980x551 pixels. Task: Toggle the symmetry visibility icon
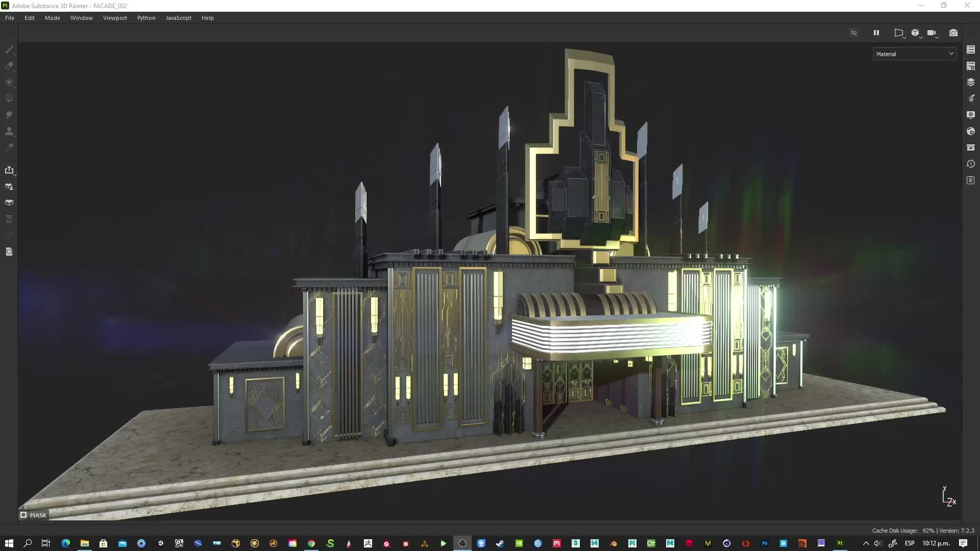click(x=854, y=33)
